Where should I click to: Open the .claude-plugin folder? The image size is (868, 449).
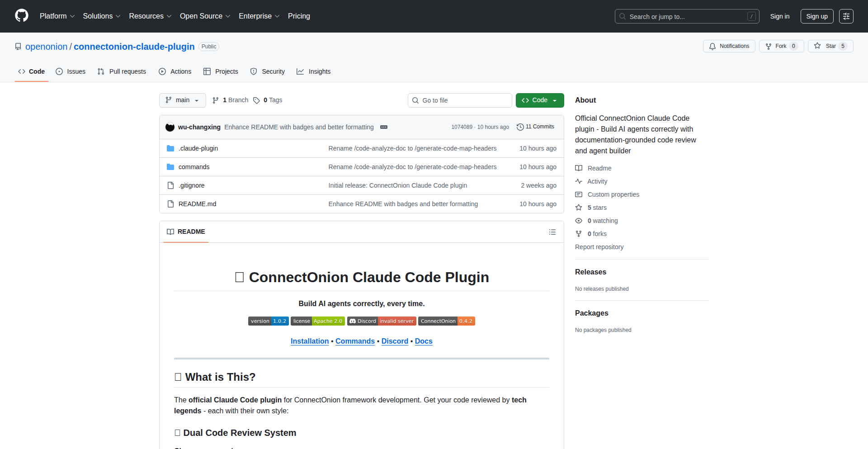(x=198, y=148)
